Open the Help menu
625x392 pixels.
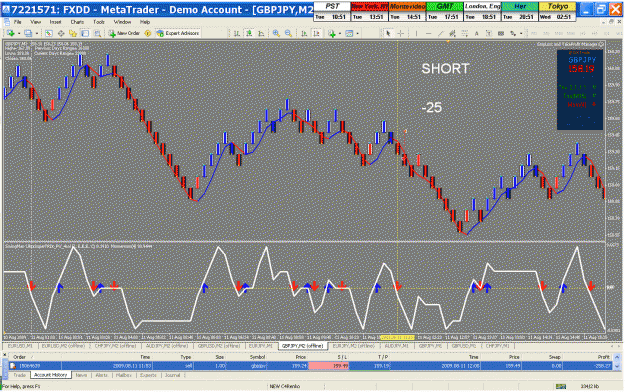click(145, 22)
